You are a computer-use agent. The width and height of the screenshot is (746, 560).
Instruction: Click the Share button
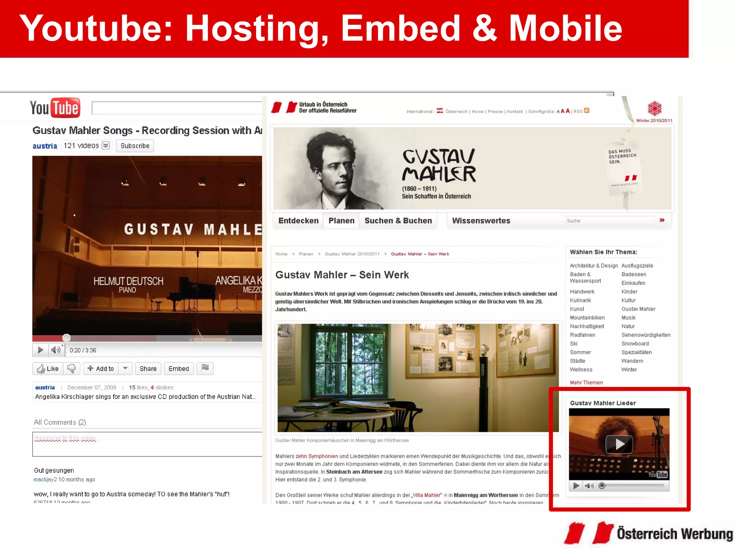[148, 369]
